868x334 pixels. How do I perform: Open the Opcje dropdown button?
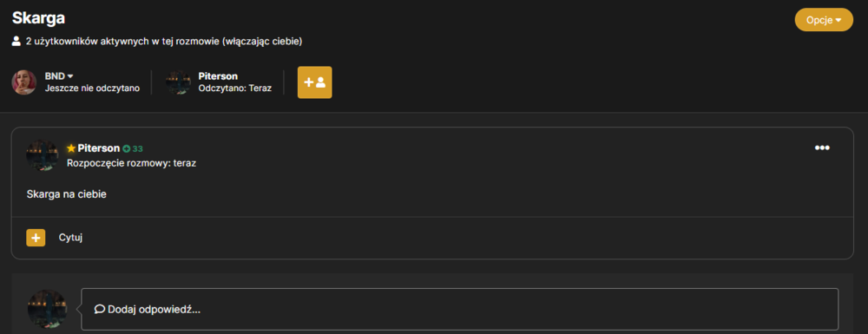point(824,20)
